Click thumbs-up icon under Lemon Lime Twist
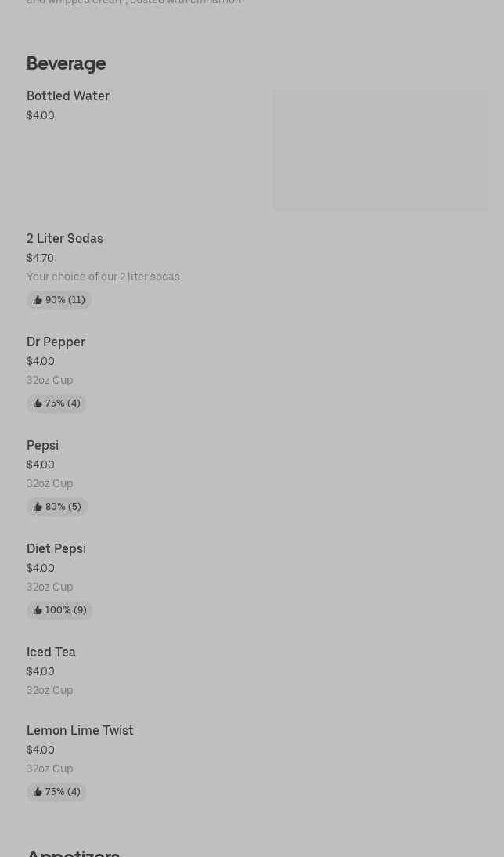 click(x=38, y=792)
